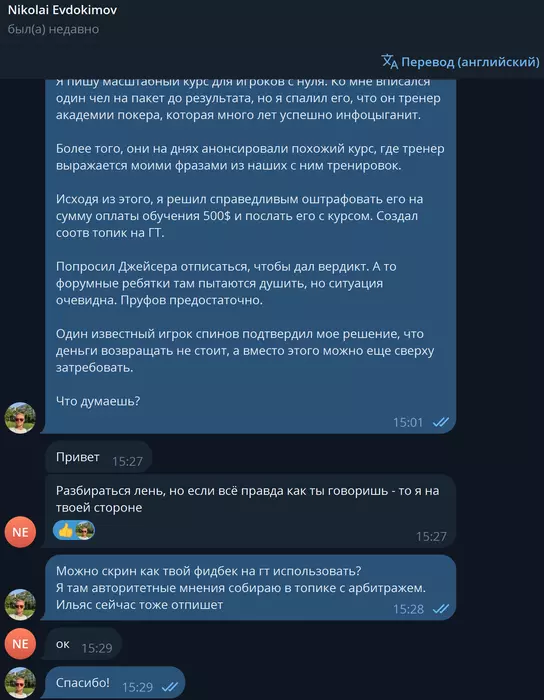The image size is (544, 700).
Task: Click the 'Разбираться лень' reply message
Action: [x=250, y=511]
